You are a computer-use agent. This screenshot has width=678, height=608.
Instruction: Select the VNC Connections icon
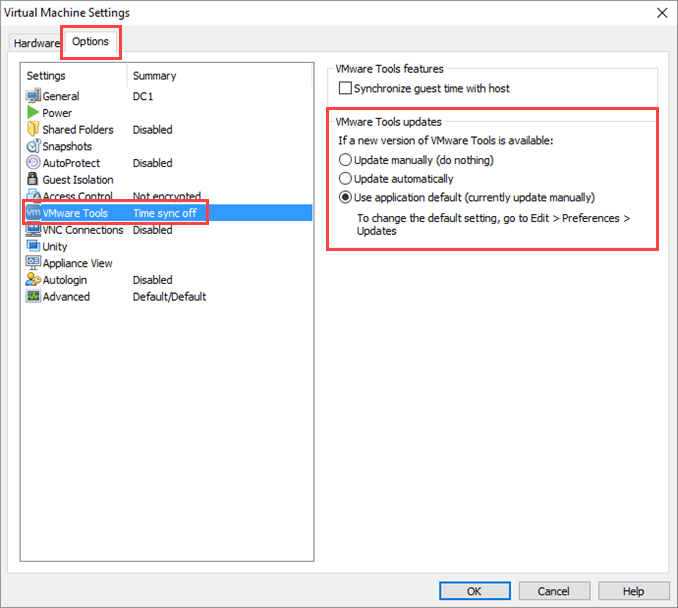pyautogui.click(x=33, y=230)
